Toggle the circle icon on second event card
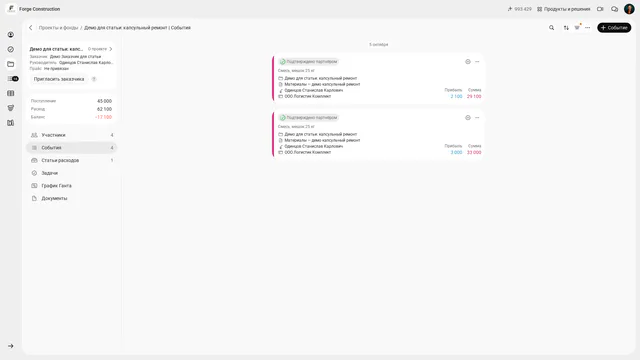This screenshot has height=360, width=640. [468, 118]
